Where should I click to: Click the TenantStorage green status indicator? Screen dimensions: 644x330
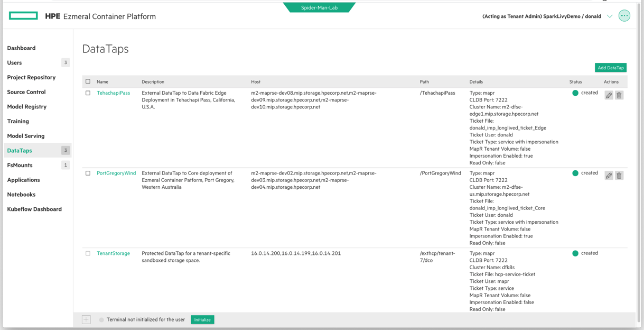tap(575, 253)
